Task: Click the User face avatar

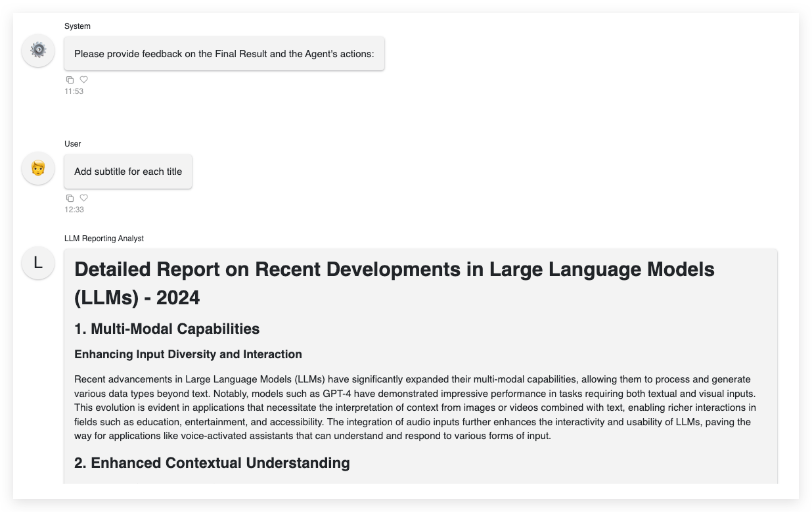Action: point(37,168)
